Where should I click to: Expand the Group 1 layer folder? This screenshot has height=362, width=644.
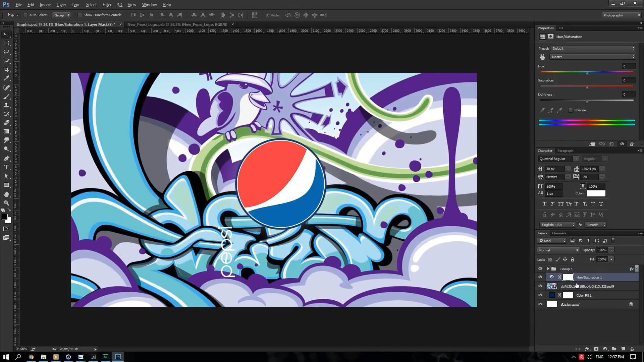coord(548,269)
